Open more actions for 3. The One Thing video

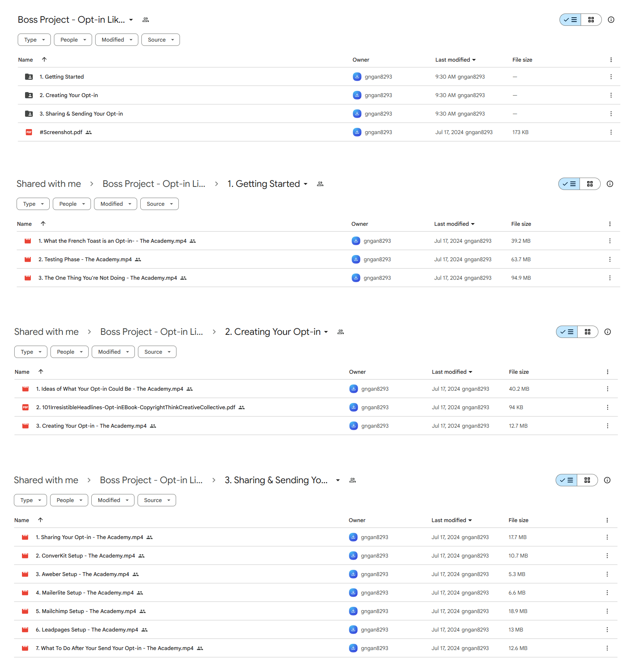(x=610, y=278)
